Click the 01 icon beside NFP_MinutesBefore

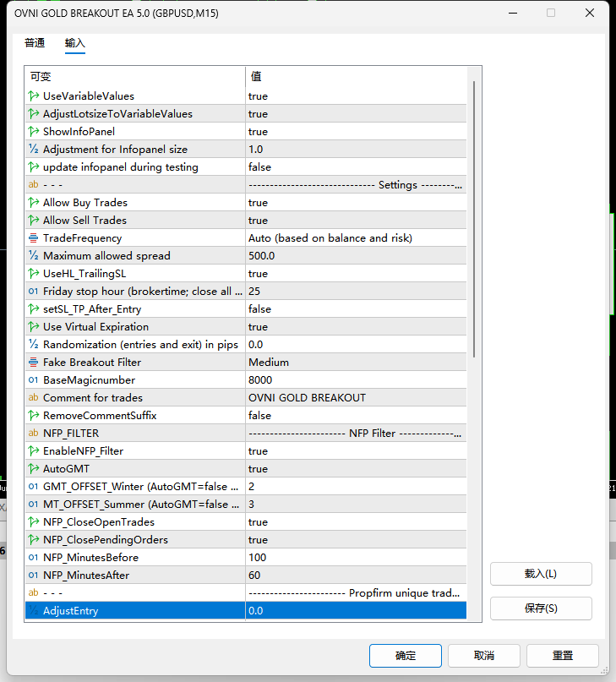(x=34, y=557)
